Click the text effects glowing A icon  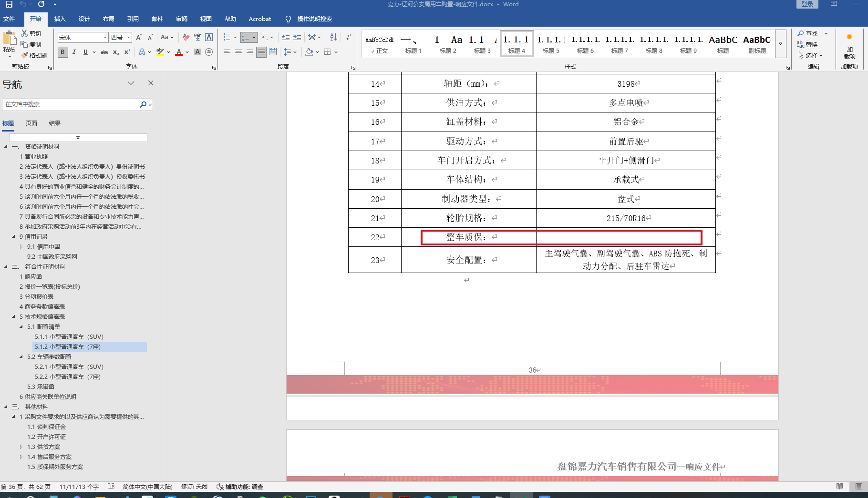[142, 52]
